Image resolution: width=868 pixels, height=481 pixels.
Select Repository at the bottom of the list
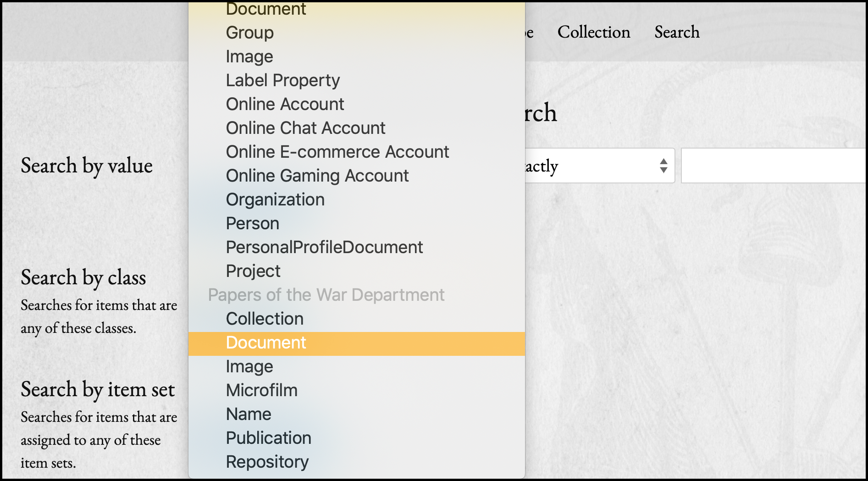(267, 462)
